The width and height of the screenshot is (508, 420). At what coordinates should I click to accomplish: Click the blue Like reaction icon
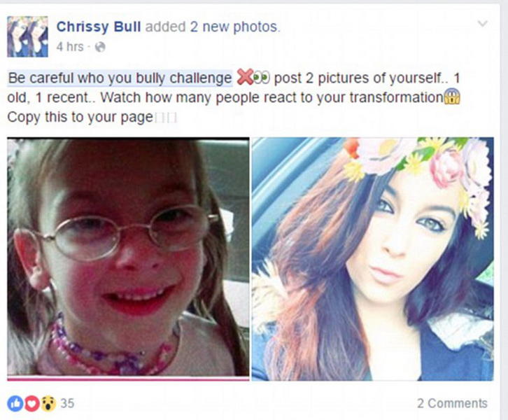[15, 403]
